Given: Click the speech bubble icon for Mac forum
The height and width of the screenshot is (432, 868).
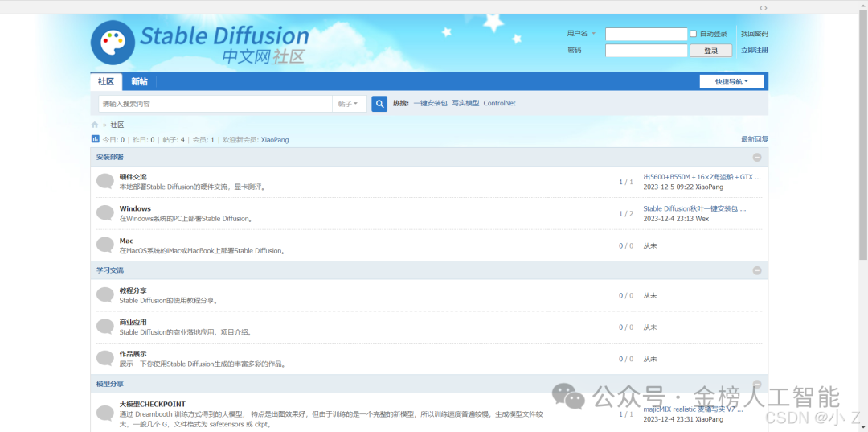Looking at the screenshot, I should pyautogui.click(x=105, y=245).
